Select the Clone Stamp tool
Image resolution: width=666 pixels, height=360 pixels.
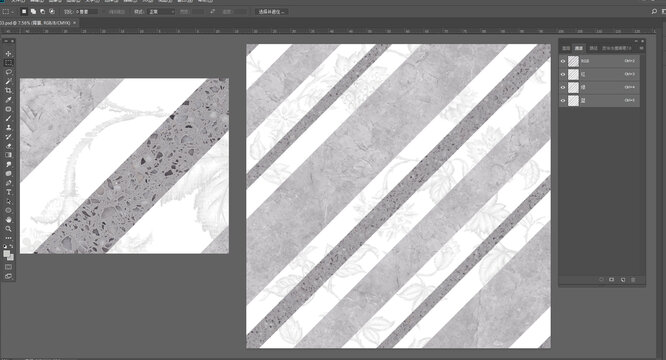pyautogui.click(x=8, y=127)
